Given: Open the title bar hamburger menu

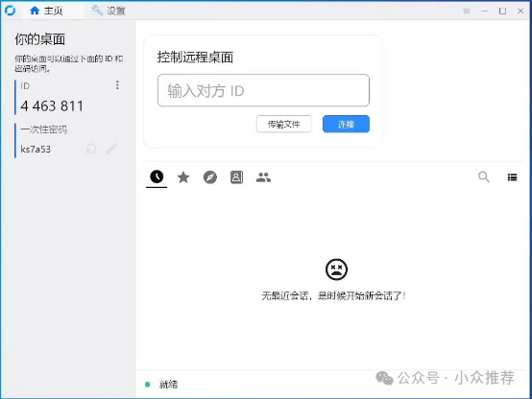Looking at the screenshot, I should point(467,11).
